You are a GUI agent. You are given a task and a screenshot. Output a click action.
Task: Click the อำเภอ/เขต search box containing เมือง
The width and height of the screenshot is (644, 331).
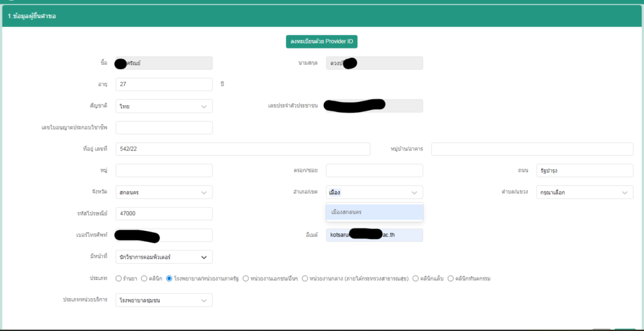pos(368,192)
